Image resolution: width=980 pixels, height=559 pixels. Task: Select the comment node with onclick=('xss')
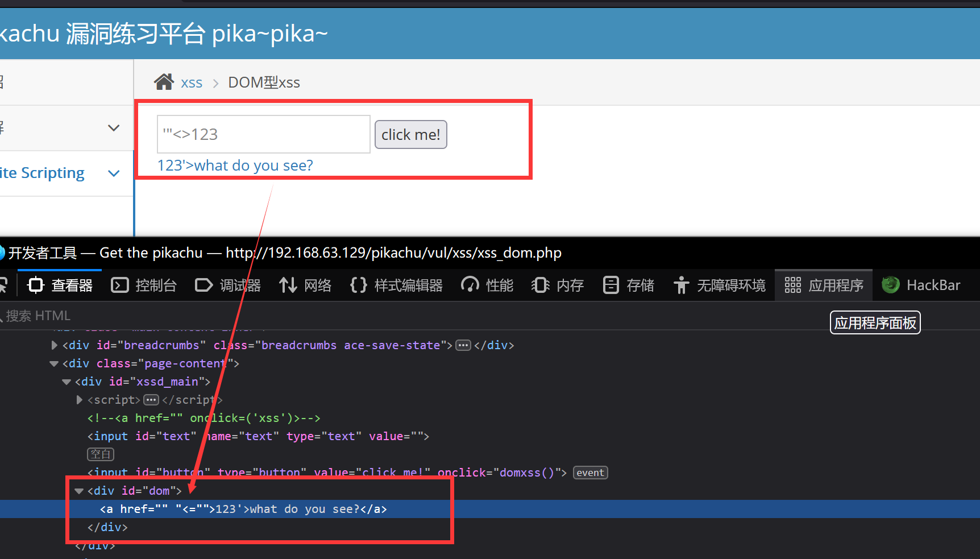click(x=204, y=418)
